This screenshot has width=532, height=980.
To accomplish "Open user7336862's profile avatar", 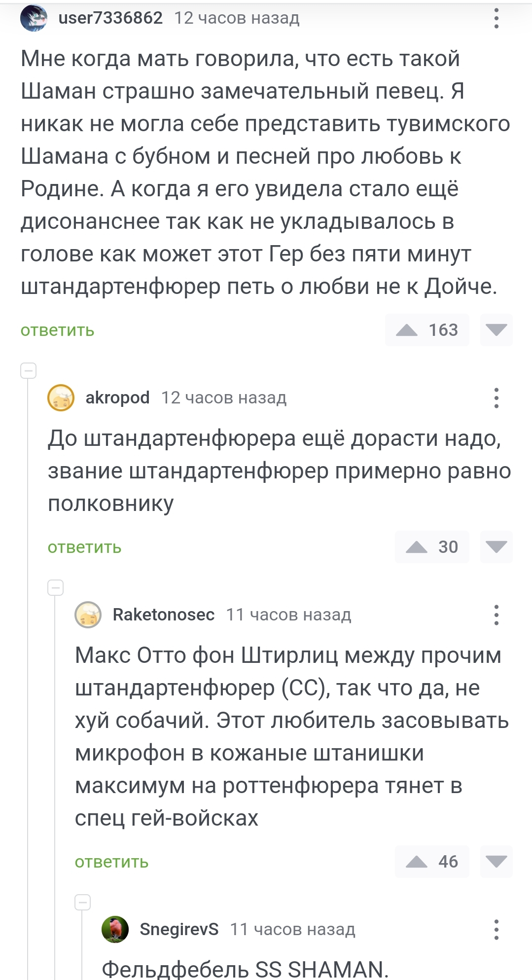I will click(34, 18).
